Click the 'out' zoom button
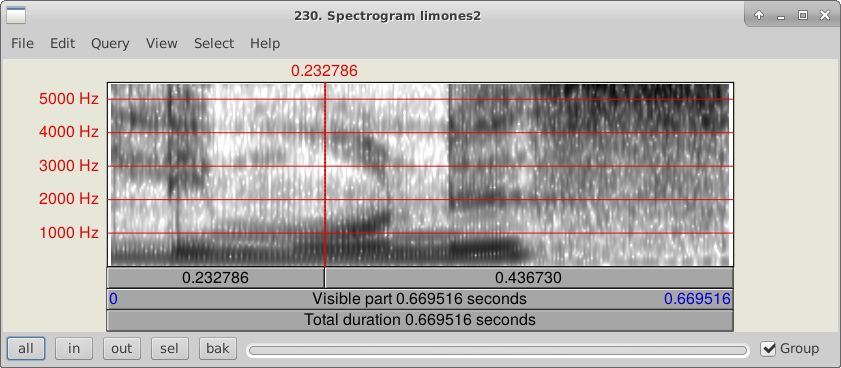 pos(122,349)
